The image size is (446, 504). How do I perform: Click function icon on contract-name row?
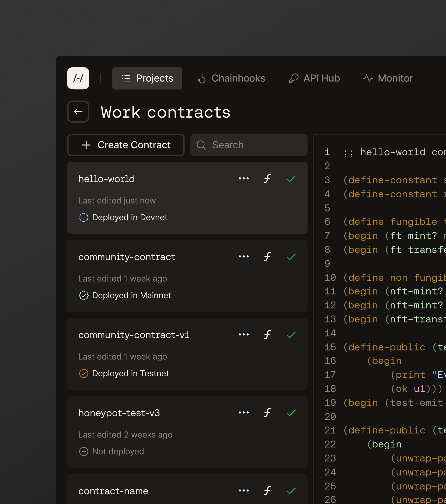[268, 491]
